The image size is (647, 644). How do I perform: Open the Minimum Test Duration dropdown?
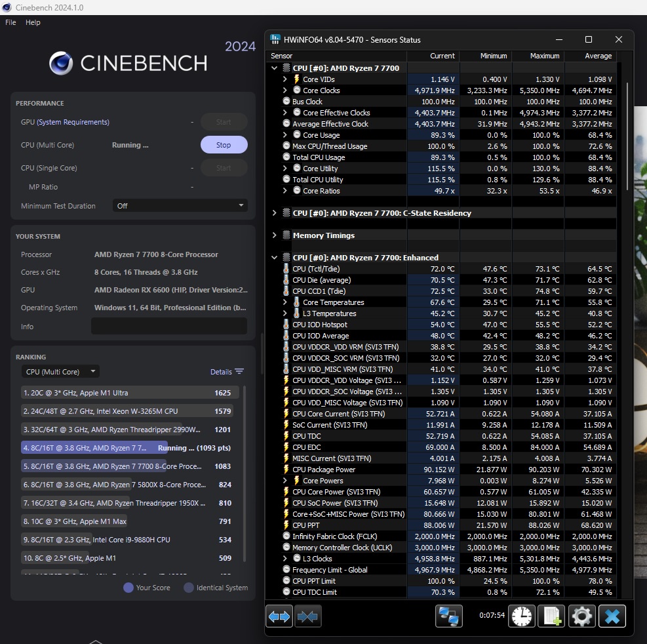[x=180, y=205]
